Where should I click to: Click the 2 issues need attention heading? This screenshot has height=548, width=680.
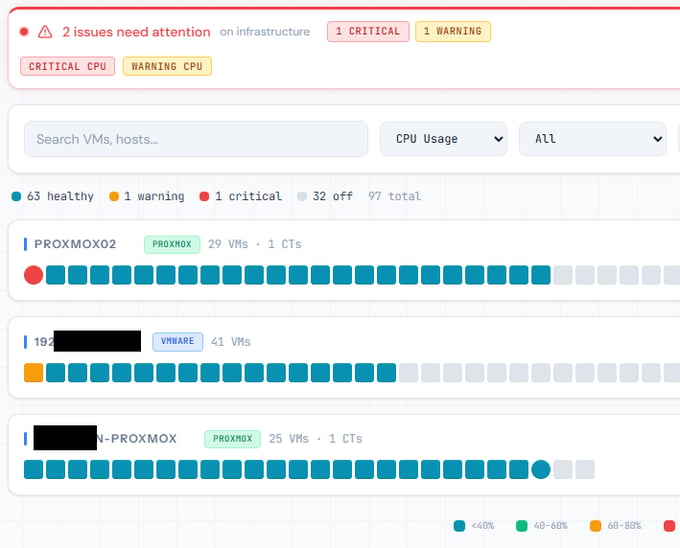pos(136,32)
